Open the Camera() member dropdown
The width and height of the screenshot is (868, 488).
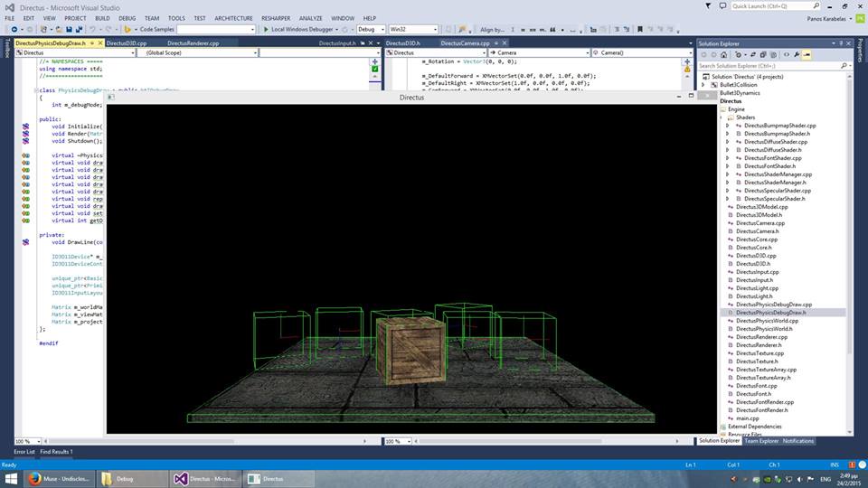(x=642, y=52)
